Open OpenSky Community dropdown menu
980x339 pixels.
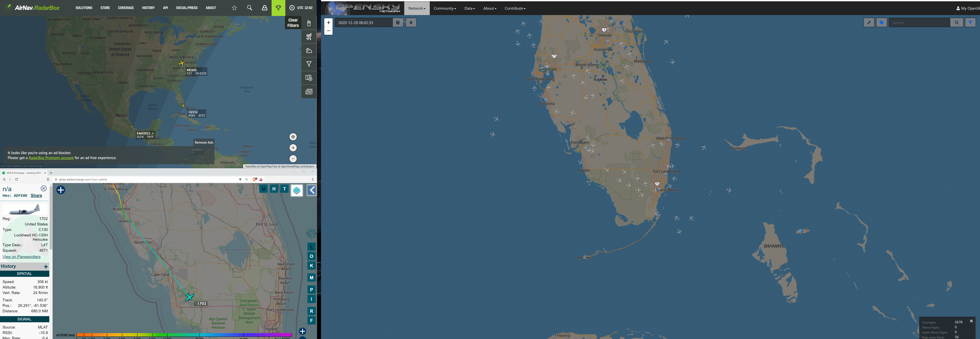click(x=445, y=8)
